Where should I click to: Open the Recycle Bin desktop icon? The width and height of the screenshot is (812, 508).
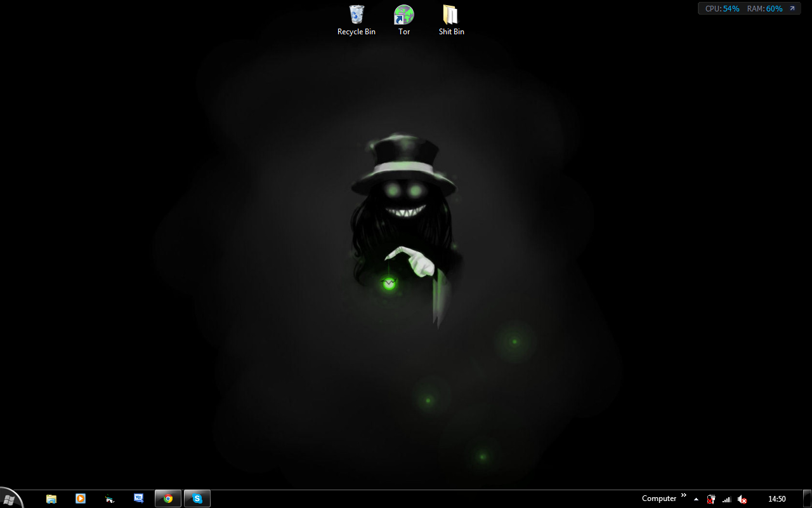pos(357,20)
